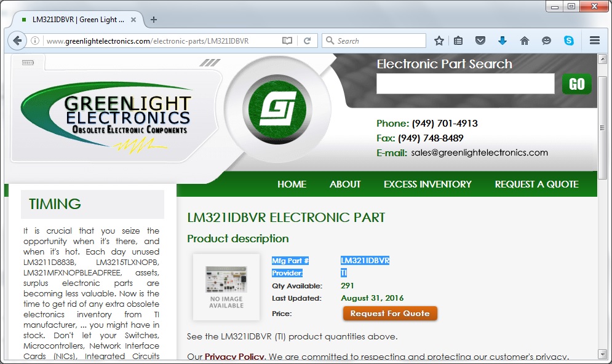Click the LM321IDBVR ELECTRONIC PART heading
Image resolution: width=612 pixels, height=364 pixels.
[286, 217]
